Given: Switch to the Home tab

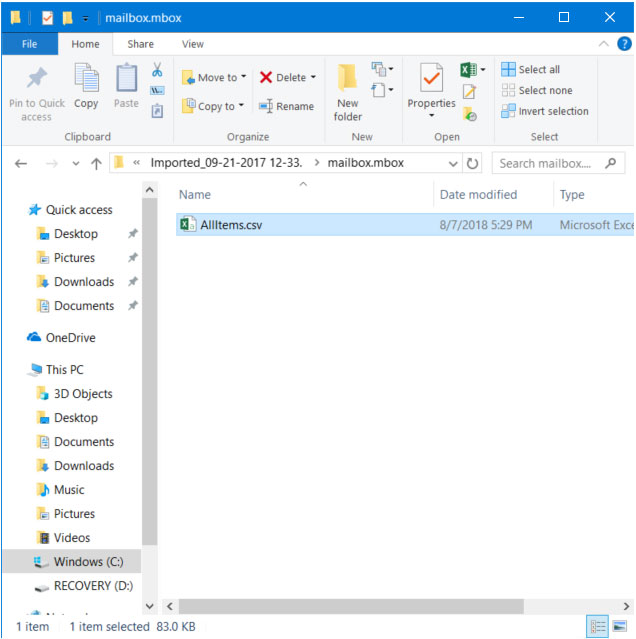Looking at the screenshot, I should tap(85, 44).
